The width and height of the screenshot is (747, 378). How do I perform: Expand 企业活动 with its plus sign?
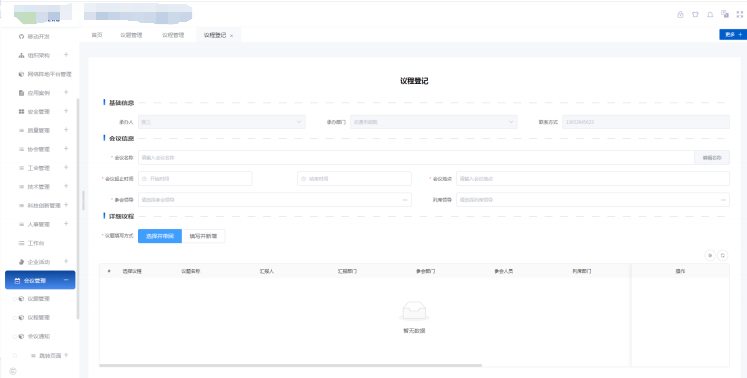(x=66, y=261)
